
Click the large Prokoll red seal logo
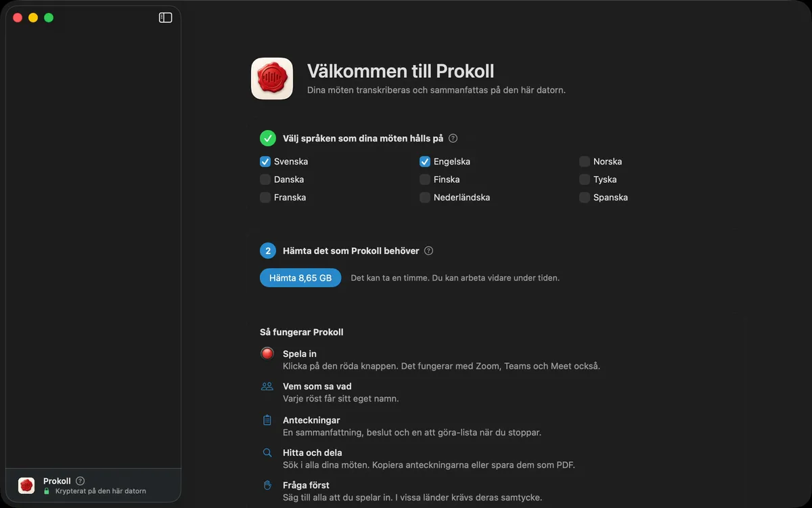[272, 79]
